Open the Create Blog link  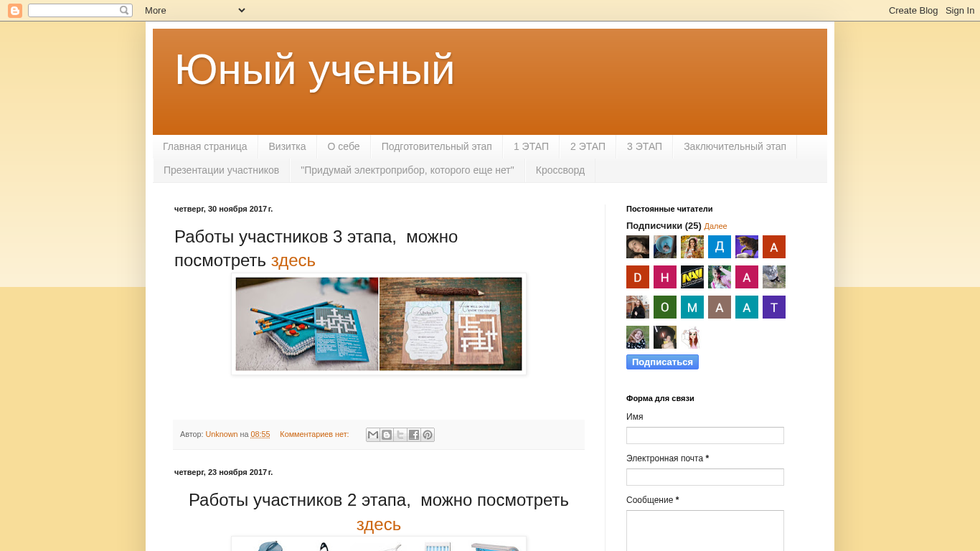[913, 10]
